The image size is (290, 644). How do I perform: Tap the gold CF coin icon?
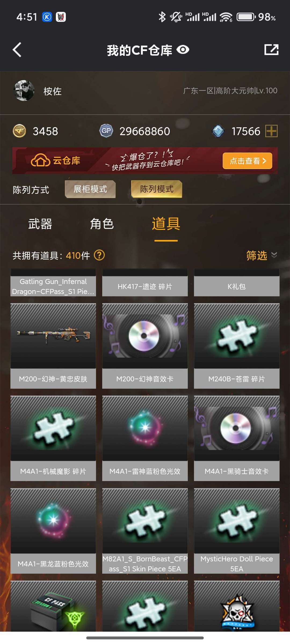pyautogui.click(x=19, y=131)
